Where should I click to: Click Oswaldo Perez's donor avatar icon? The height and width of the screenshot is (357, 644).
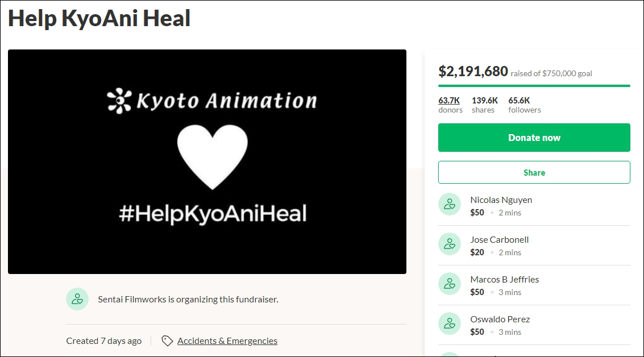coord(450,323)
